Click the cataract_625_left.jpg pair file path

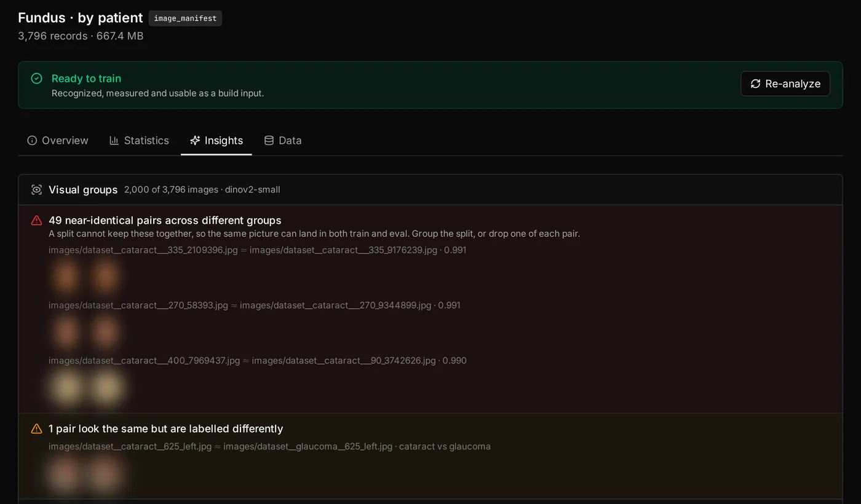tap(269, 447)
